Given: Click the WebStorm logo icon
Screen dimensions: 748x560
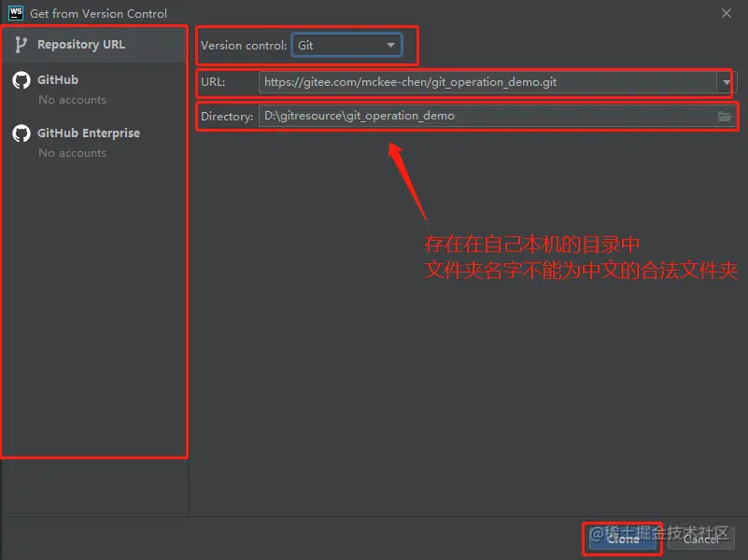Looking at the screenshot, I should click(16, 13).
